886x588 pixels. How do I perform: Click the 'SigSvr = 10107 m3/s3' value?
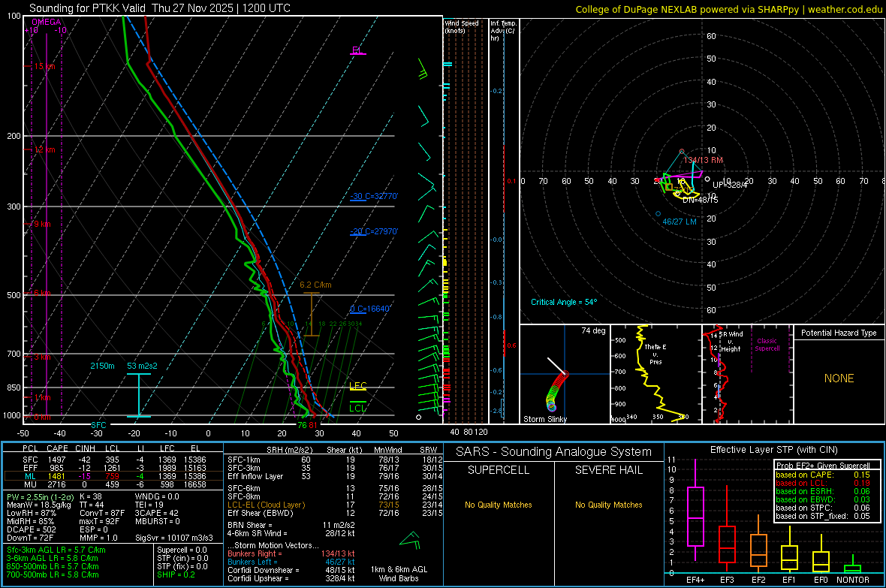click(174, 538)
